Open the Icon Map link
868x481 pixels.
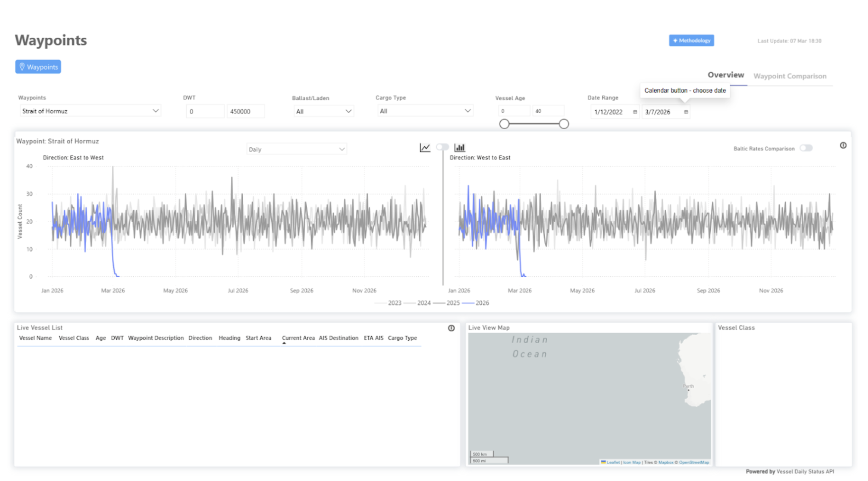(x=632, y=462)
